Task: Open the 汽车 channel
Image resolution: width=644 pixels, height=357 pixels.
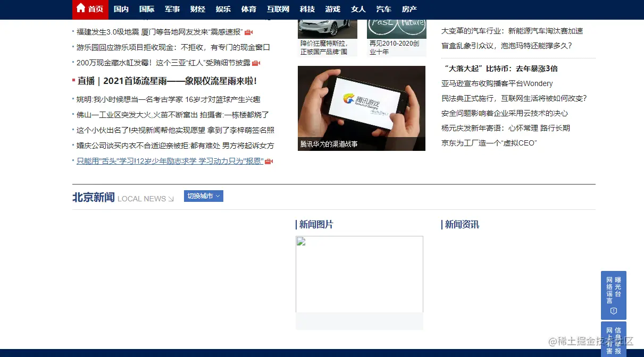Action: coord(384,9)
